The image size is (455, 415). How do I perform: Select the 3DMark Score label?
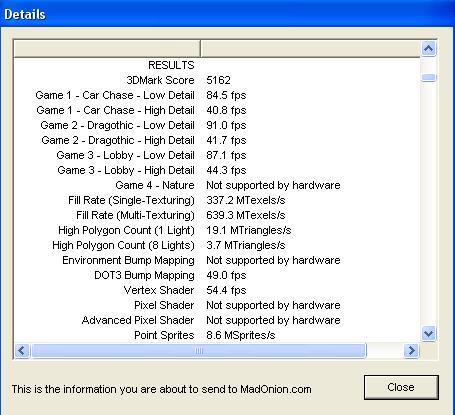click(160, 80)
